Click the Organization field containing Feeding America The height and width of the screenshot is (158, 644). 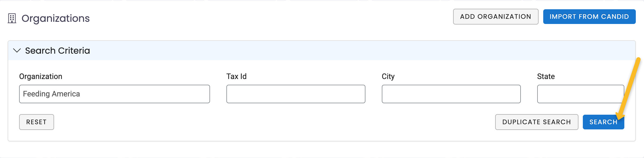click(x=114, y=94)
